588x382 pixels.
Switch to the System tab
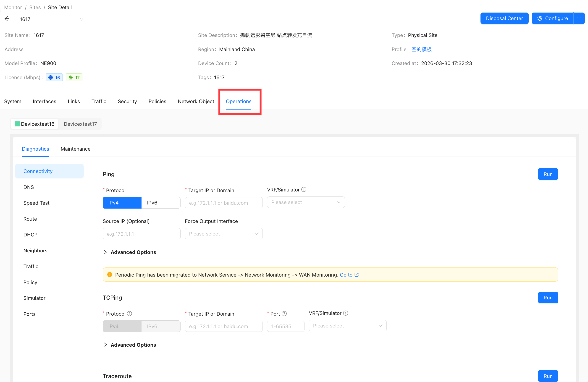pos(13,102)
